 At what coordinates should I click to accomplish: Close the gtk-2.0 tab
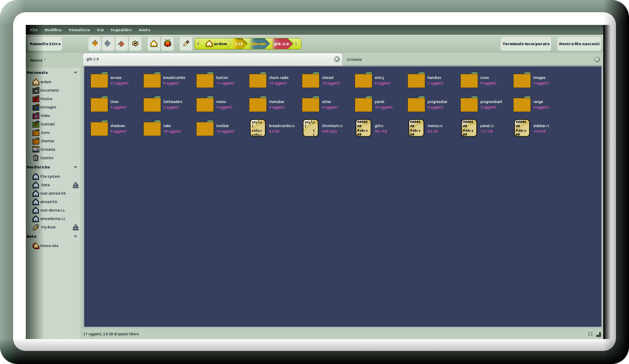(x=337, y=59)
